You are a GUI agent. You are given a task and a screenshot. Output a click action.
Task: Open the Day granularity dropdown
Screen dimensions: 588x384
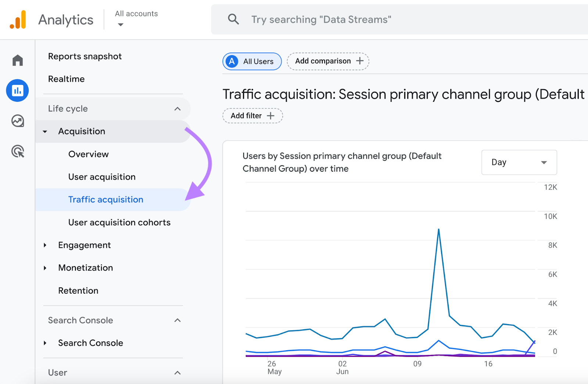519,162
